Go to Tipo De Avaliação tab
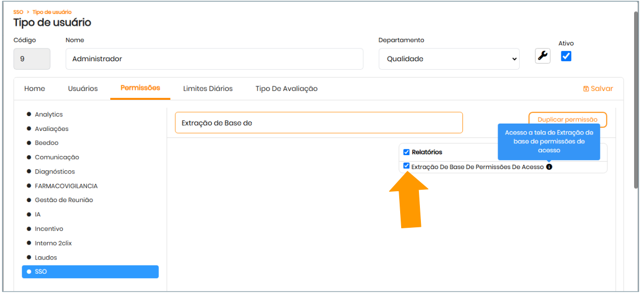The height and width of the screenshot is (293, 644). click(286, 89)
